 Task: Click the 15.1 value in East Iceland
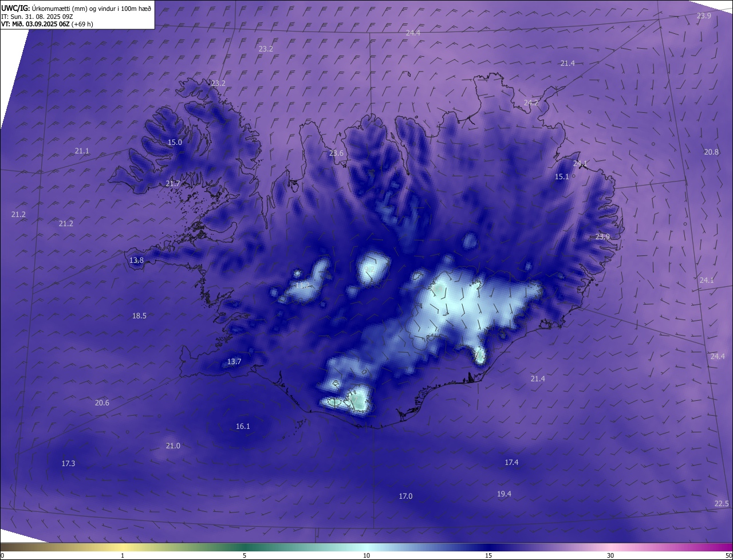[562, 176]
